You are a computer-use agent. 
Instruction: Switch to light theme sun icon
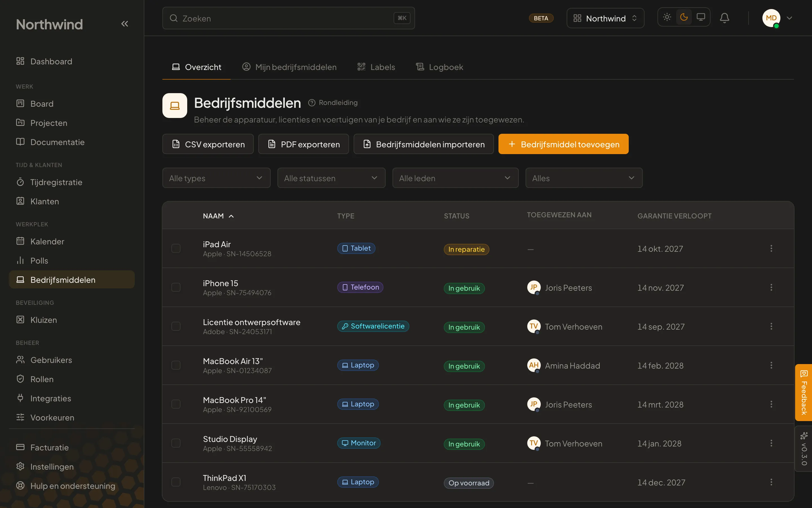tap(667, 17)
